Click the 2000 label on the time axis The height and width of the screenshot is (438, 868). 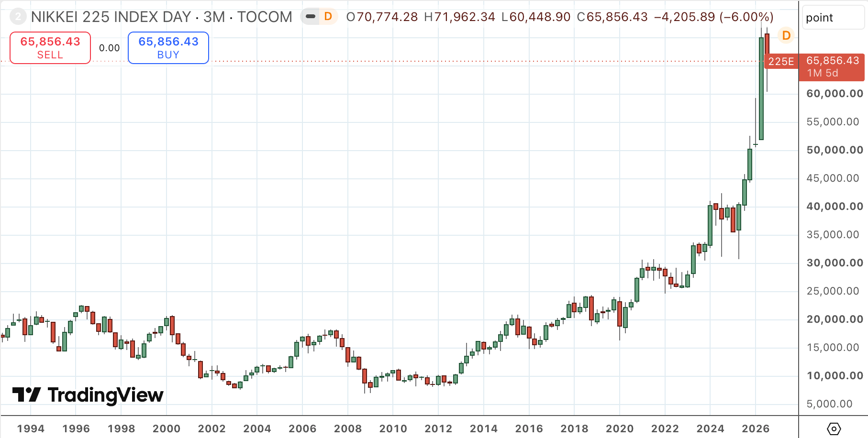pos(167,429)
